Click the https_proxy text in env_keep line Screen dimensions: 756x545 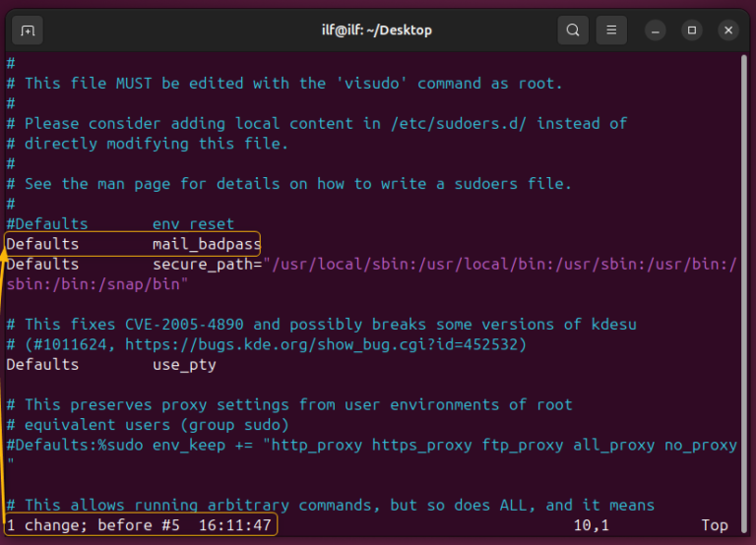[422, 445]
